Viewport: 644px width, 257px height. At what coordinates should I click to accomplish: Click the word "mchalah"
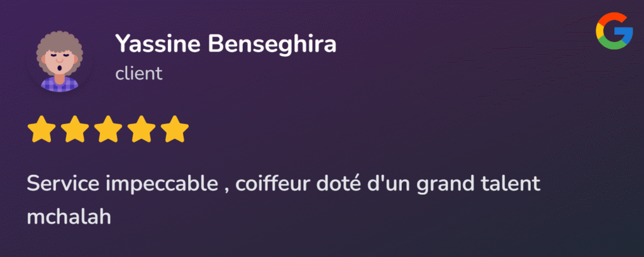pyautogui.click(x=69, y=216)
